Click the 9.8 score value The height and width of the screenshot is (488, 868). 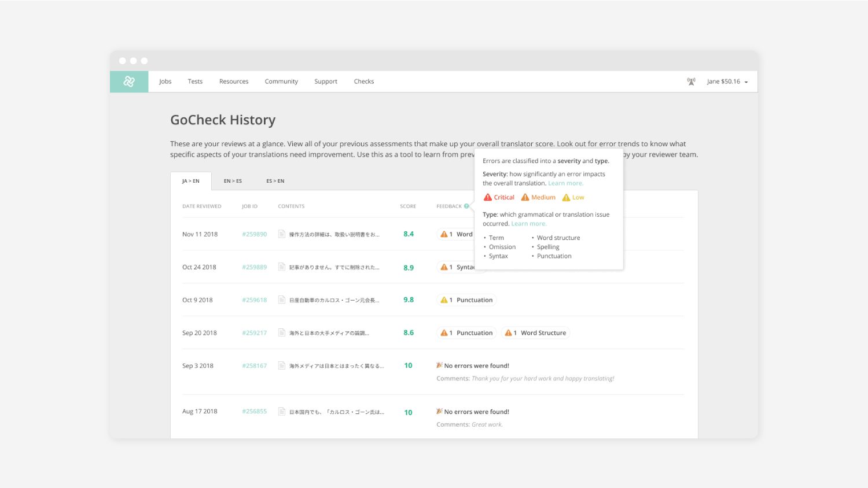409,300
